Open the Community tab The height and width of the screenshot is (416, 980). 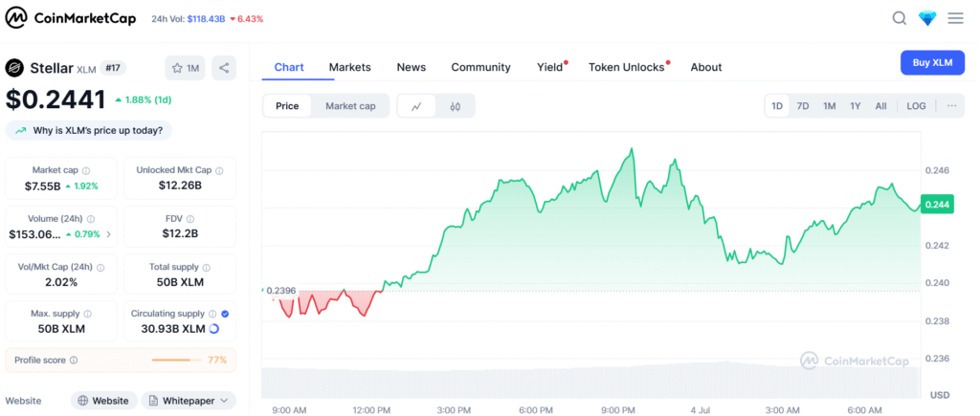click(x=480, y=67)
